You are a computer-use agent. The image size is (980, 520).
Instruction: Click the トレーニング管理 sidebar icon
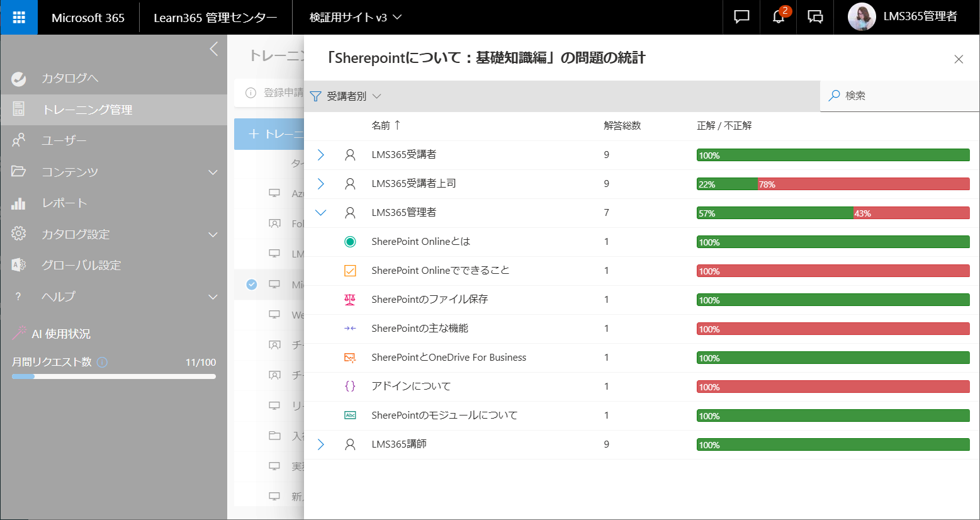[19, 110]
